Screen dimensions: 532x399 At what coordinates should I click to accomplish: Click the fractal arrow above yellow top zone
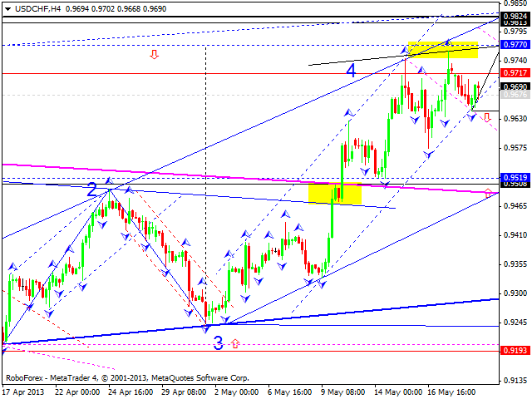click(447, 41)
